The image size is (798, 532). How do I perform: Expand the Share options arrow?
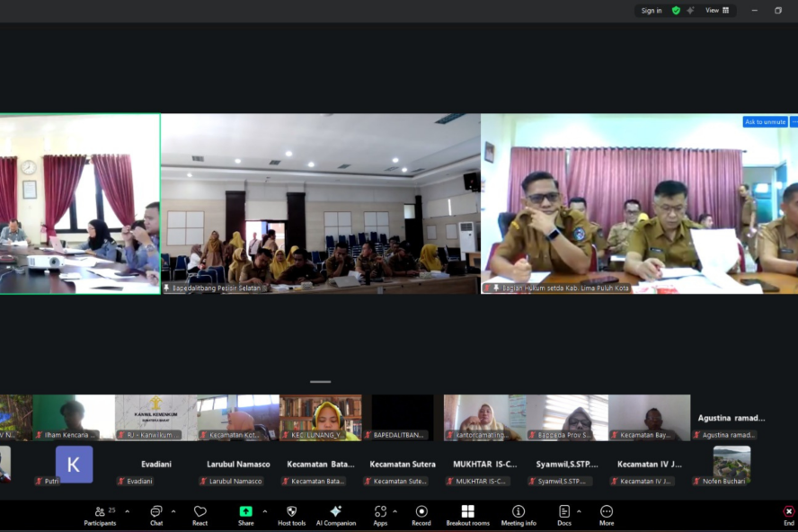coord(264,511)
